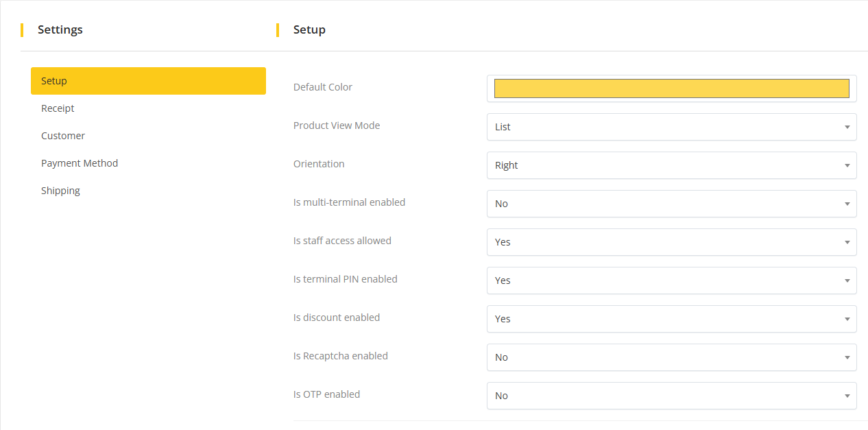The image size is (868, 430).
Task: Click the 'Product View Mode' label
Action: [x=337, y=126]
